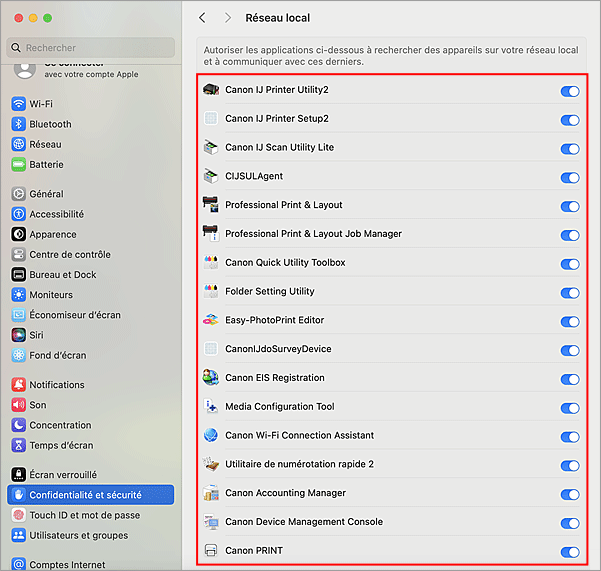Screen dimensions: 601x571
Task: Select Bluetooth in the sidebar
Action: pos(50,124)
